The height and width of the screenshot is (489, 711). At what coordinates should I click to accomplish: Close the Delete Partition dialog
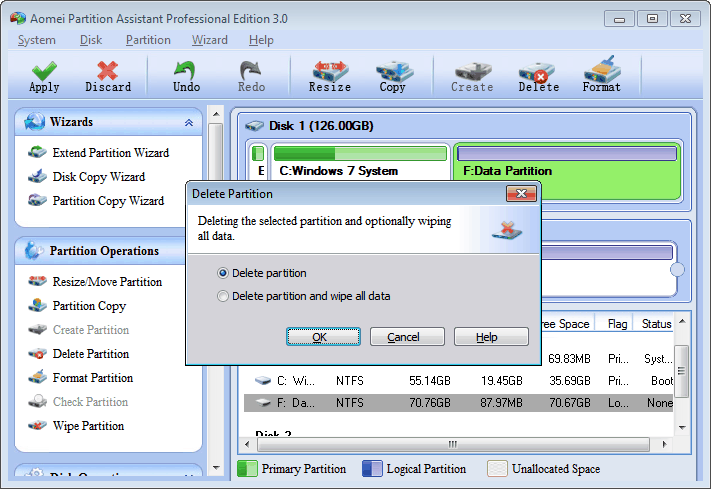pos(521,194)
